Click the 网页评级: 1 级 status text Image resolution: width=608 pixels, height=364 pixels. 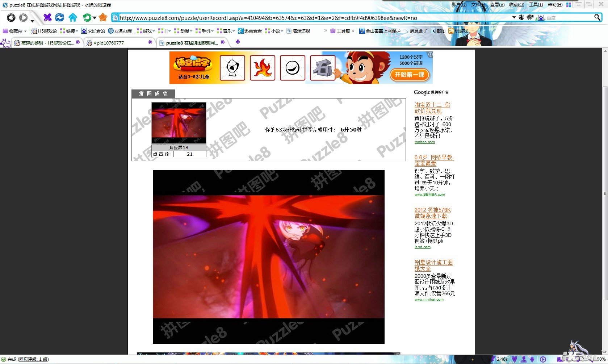pyautogui.click(x=33, y=359)
